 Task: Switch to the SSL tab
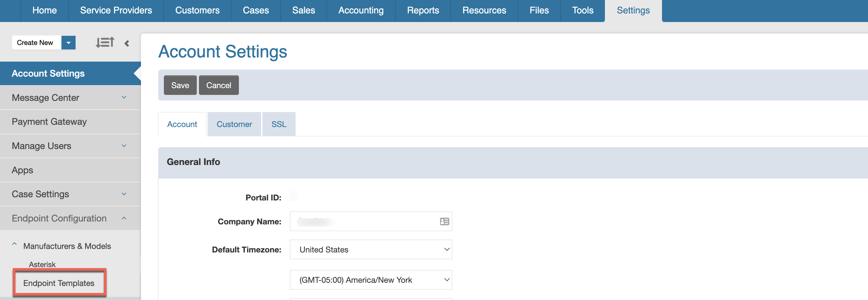279,124
